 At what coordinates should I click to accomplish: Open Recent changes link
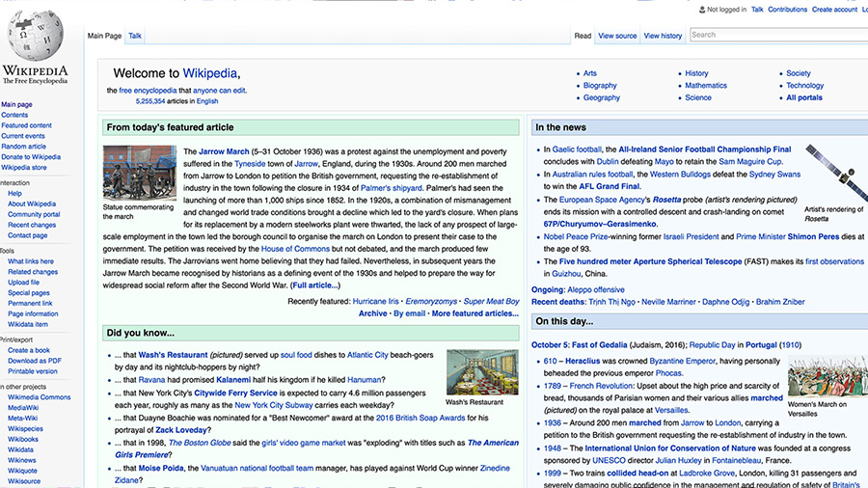32,225
